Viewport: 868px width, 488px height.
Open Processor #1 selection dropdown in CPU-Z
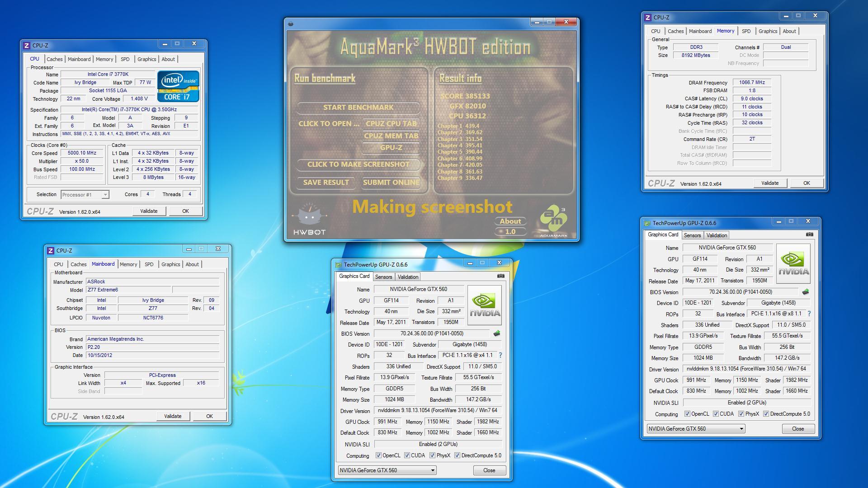pyautogui.click(x=85, y=195)
